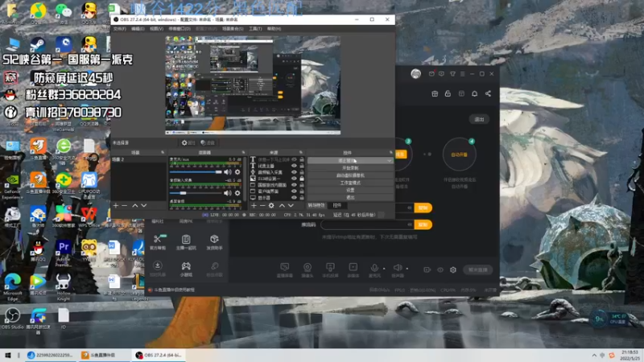The width and height of the screenshot is (644, 362).
Task: Add a new scene in OBS
Action: point(116,205)
